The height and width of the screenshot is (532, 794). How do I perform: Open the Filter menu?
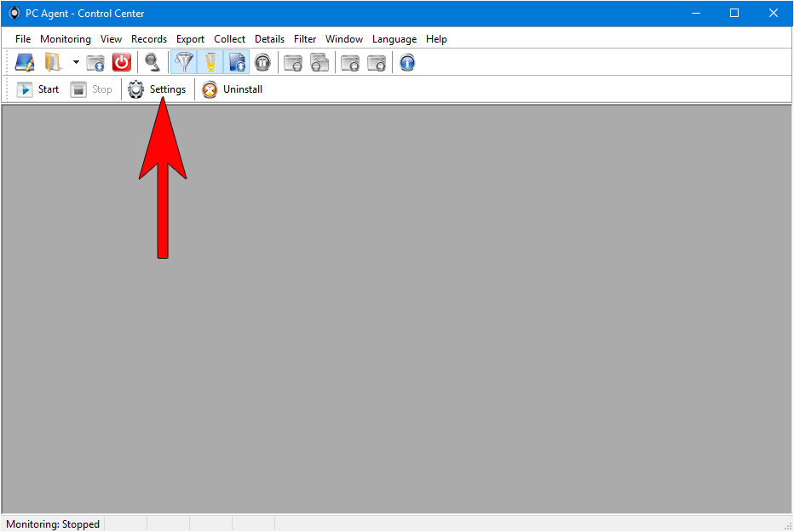(x=305, y=39)
